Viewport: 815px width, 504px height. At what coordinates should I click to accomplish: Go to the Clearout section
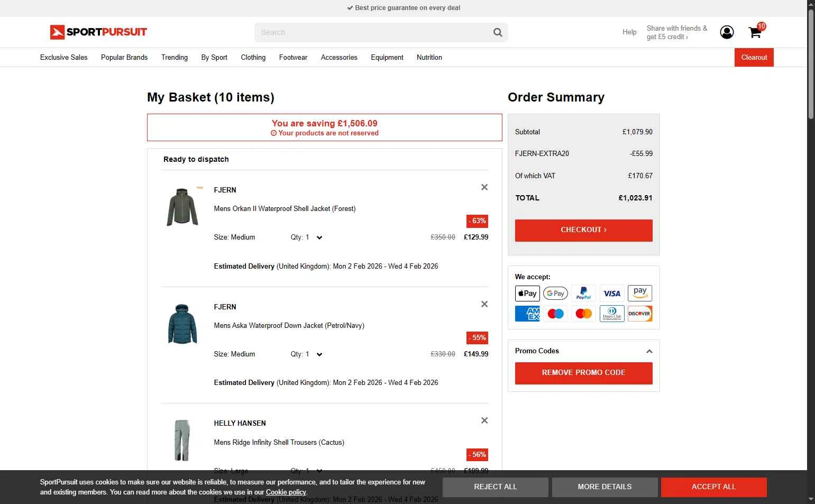click(x=754, y=58)
